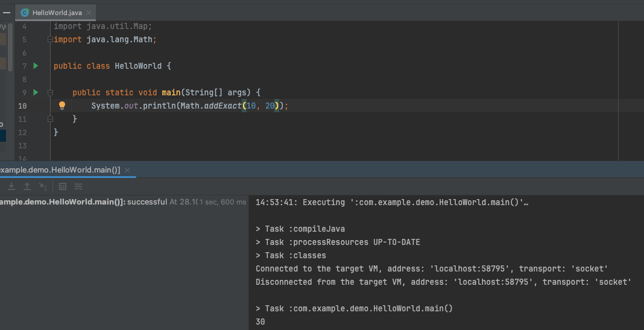Click the 'import java.lang.Math;' line
The width and height of the screenshot is (644, 330).
[x=106, y=39]
